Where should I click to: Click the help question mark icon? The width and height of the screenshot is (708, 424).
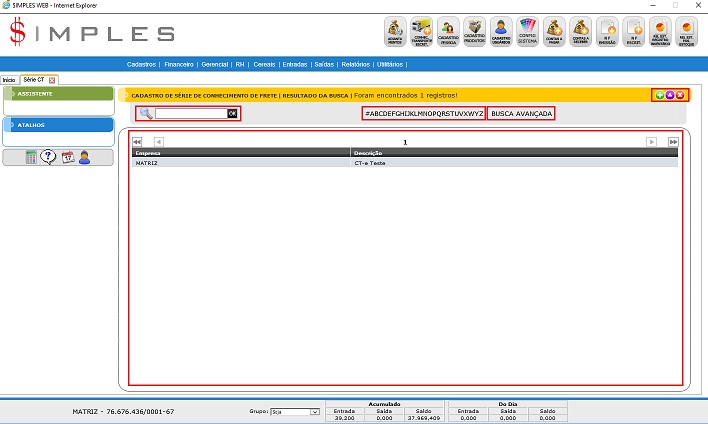tap(48, 157)
